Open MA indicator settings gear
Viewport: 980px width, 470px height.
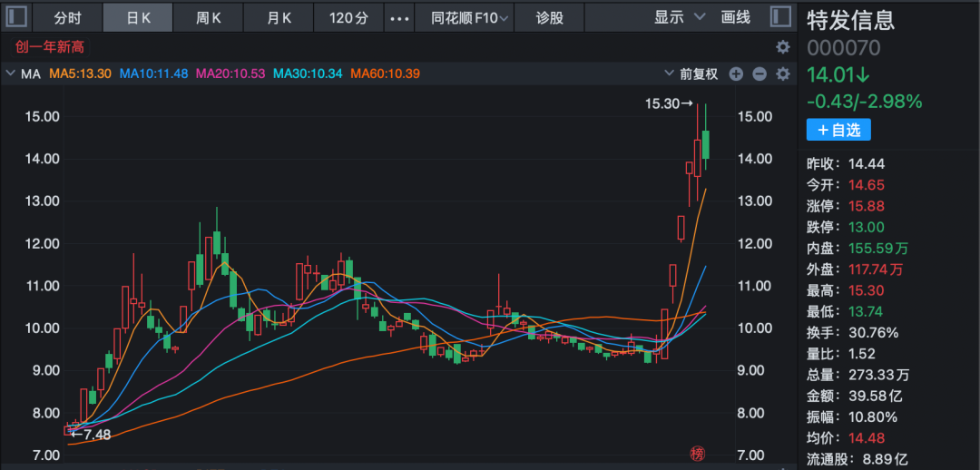click(782, 74)
